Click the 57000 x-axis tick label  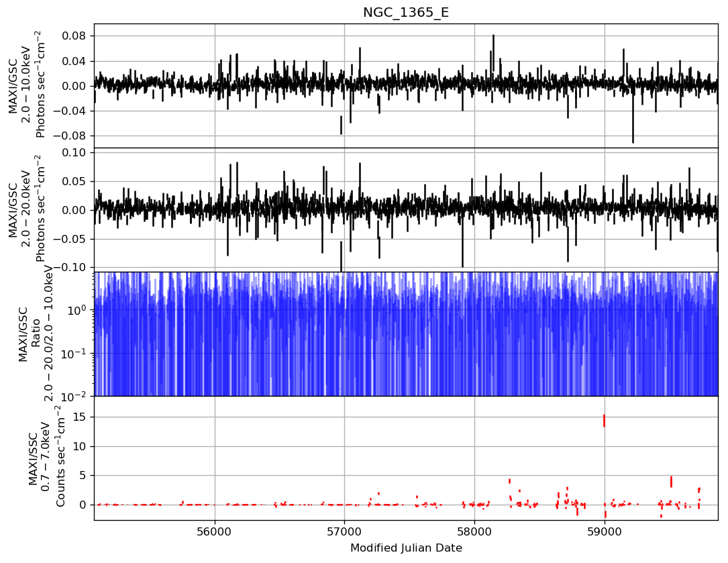click(344, 532)
